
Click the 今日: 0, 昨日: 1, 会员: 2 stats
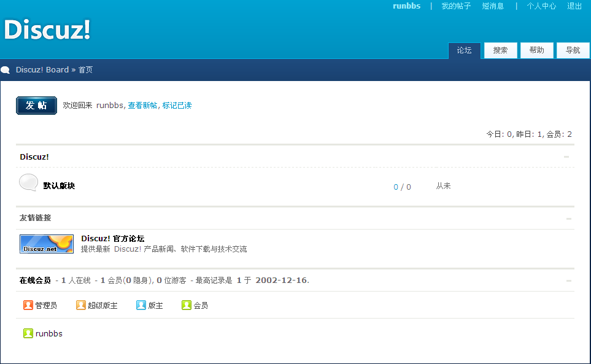click(529, 134)
